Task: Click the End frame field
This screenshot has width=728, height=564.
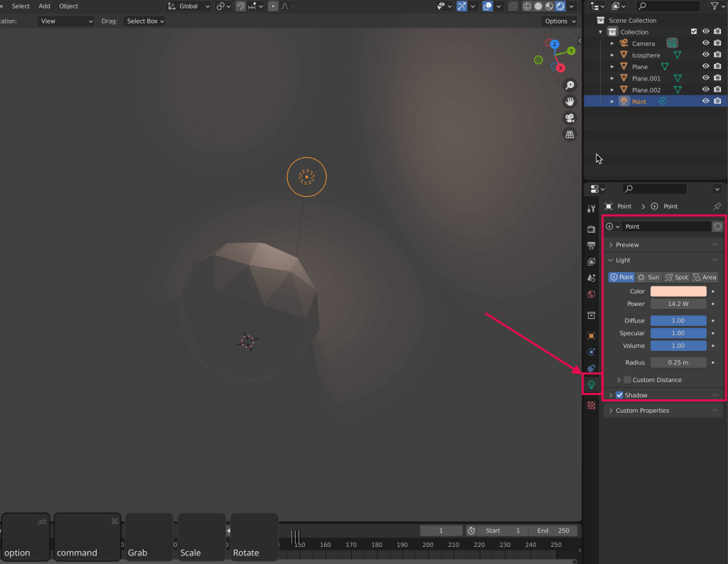Action: tap(553, 531)
